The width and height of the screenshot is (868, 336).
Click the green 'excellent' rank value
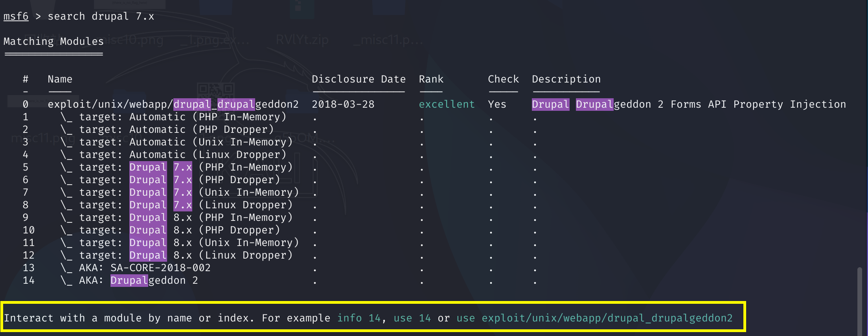[x=447, y=105]
